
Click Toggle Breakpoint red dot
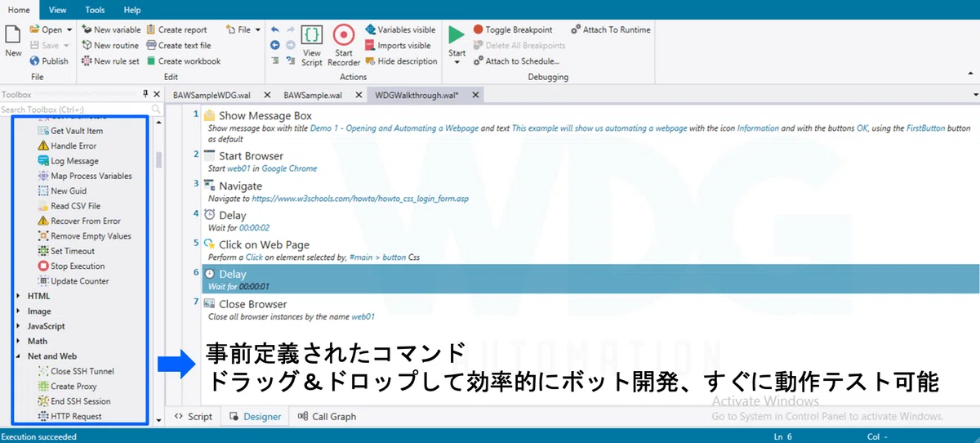[478, 29]
